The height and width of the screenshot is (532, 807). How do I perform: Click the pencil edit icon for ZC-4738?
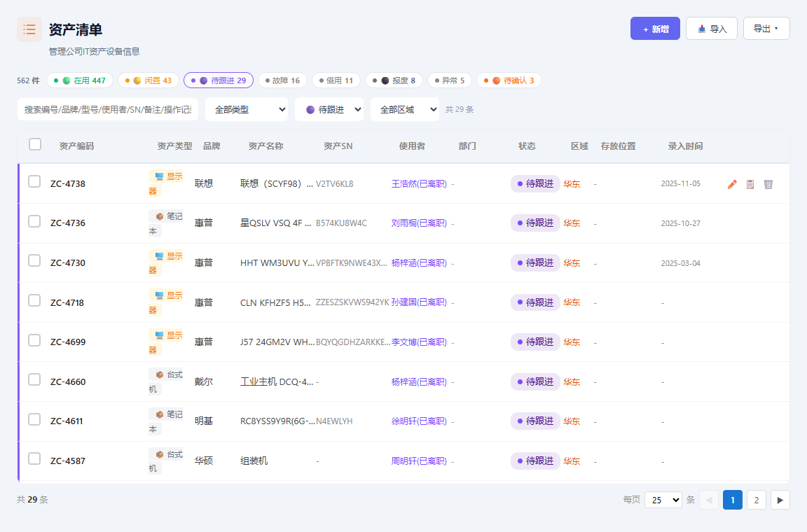coord(732,184)
